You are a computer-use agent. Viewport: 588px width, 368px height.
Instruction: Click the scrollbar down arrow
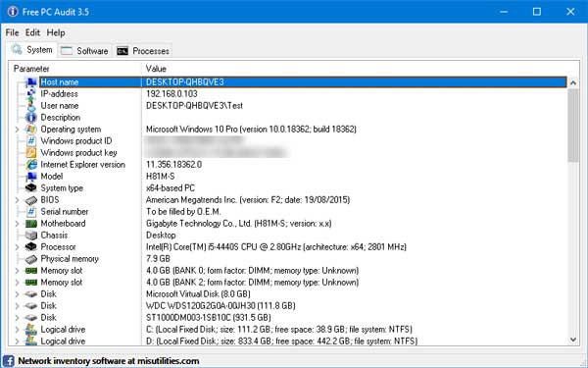[x=573, y=340]
